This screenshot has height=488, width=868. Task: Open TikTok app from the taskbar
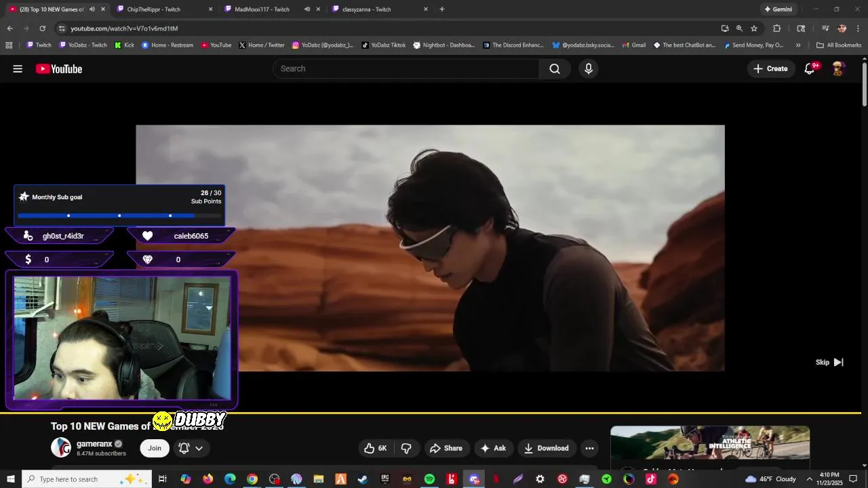pos(651,479)
